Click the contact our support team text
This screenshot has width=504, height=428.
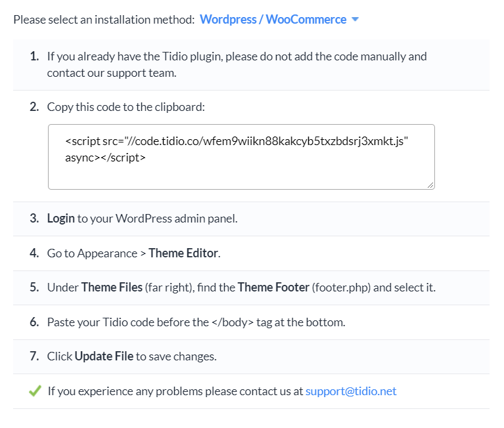point(112,73)
